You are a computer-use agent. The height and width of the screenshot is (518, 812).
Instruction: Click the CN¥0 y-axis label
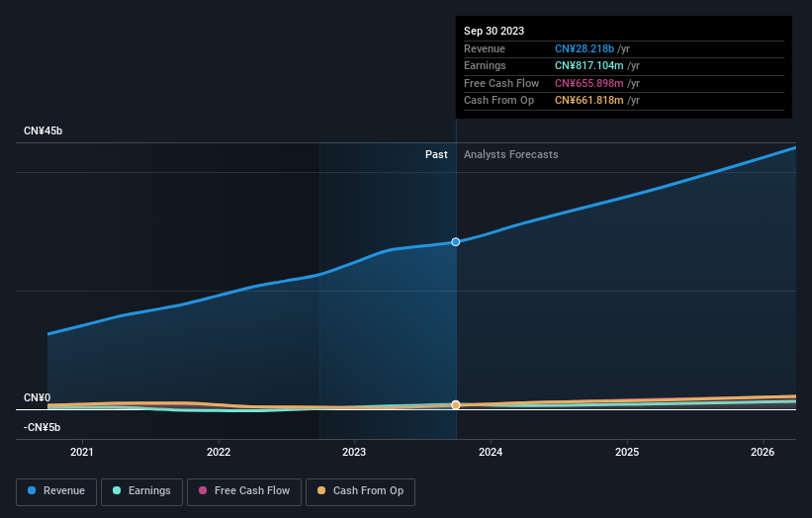[38, 397]
